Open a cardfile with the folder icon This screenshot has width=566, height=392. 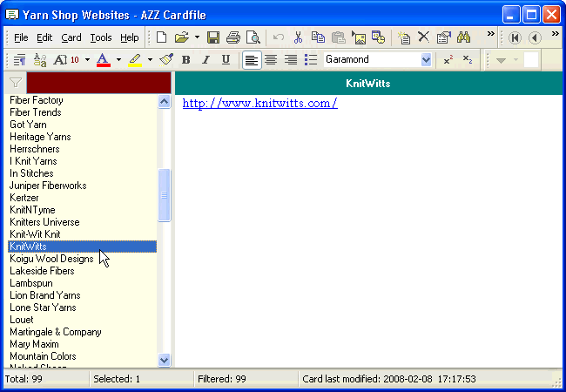(x=182, y=37)
